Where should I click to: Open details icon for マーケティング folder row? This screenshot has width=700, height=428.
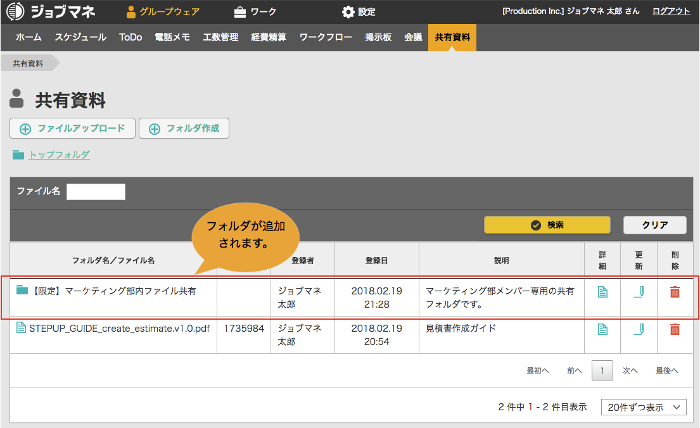tap(603, 292)
